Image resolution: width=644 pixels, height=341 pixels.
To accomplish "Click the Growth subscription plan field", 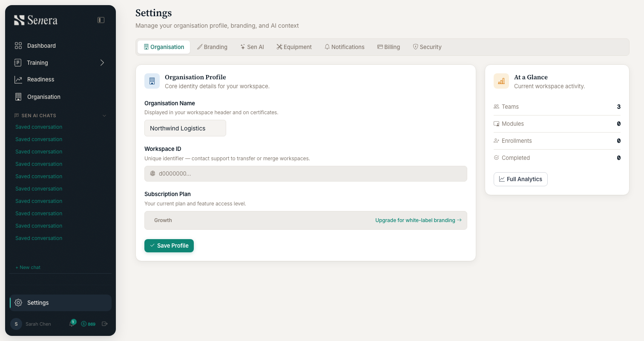I will [x=306, y=220].
